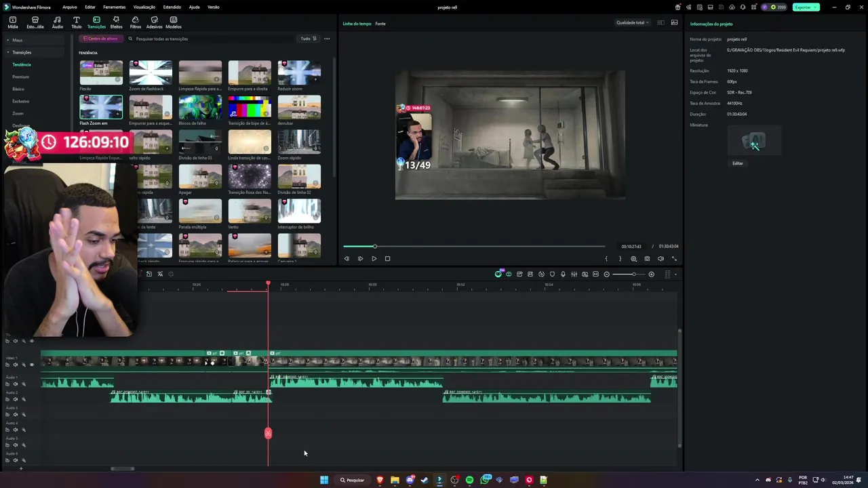This screenshot has height=488, width=868.
Task: Open the Adesivos tab
Action: (155, 22)
